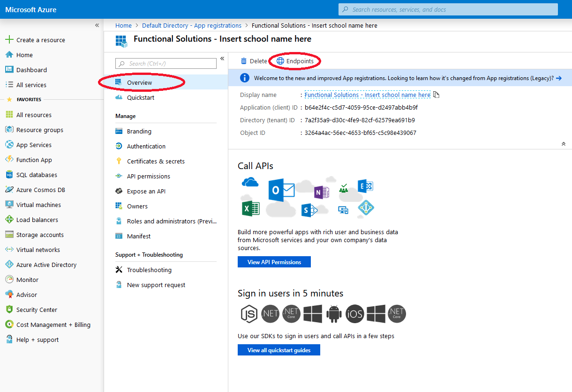
Task: Click the All resources grid icon
Action: [9, 115]
